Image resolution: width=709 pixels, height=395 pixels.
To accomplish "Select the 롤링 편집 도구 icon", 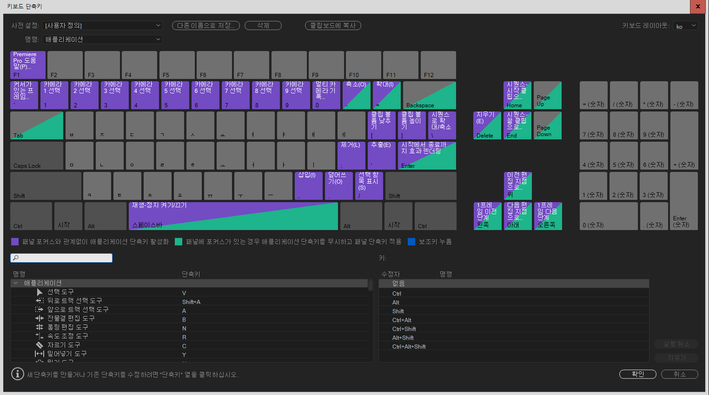I will coord(39,327).
